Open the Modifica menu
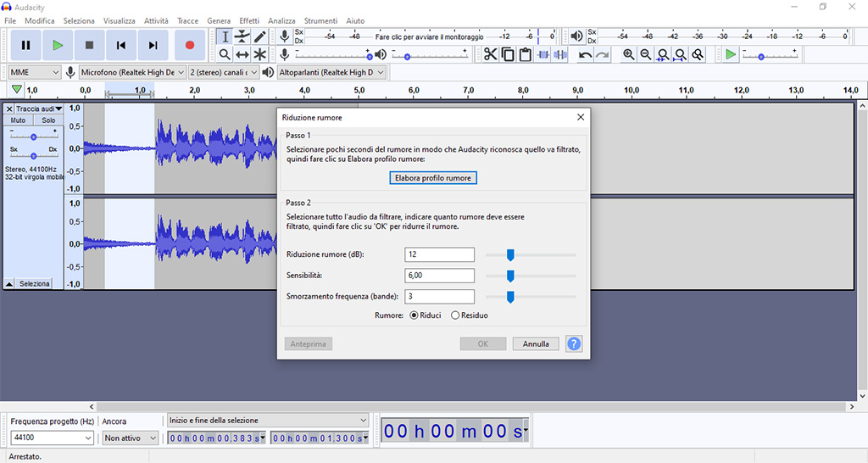This screenshot has height=463, width=868. pos(39,20)
